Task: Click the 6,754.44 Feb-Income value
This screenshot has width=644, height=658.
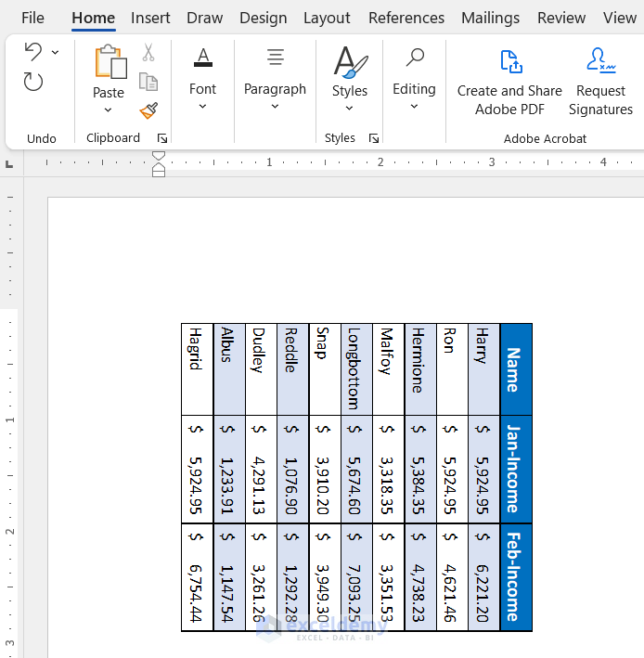Action: click(196, 593)
